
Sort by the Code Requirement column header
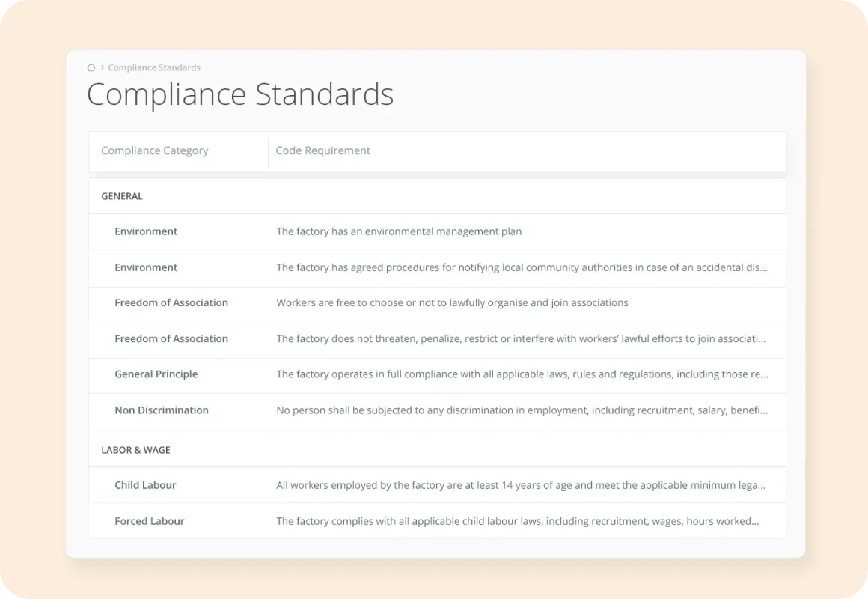click(323, 150)
